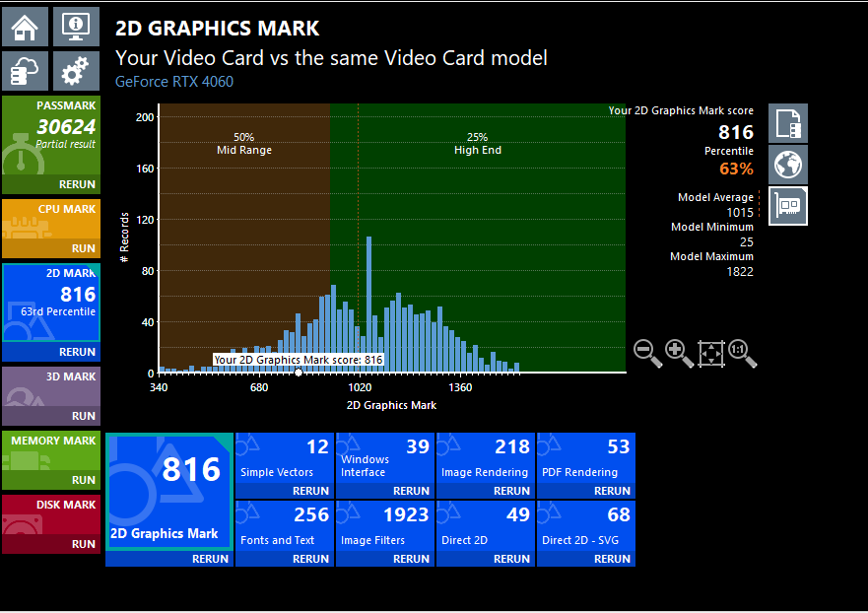The image size is (868, 613).
Task: Select the 3D Mark tile
Action: 51,388
